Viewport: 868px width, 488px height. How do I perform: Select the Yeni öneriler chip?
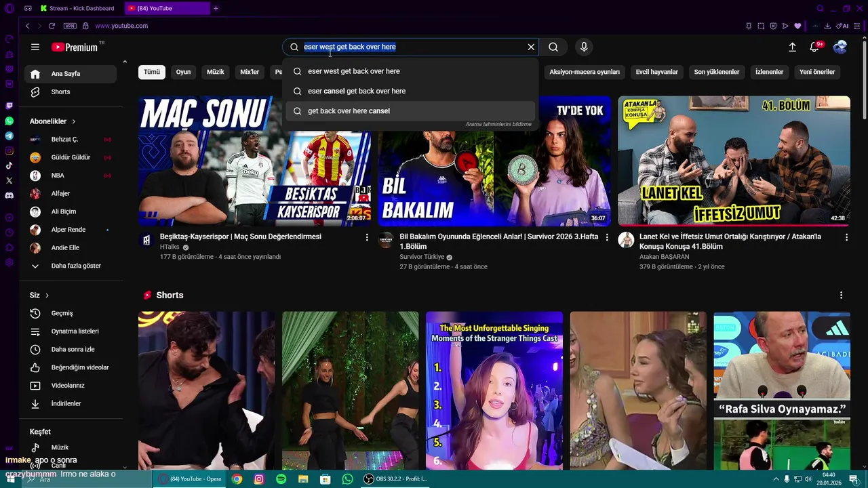[x=817, y=72]
